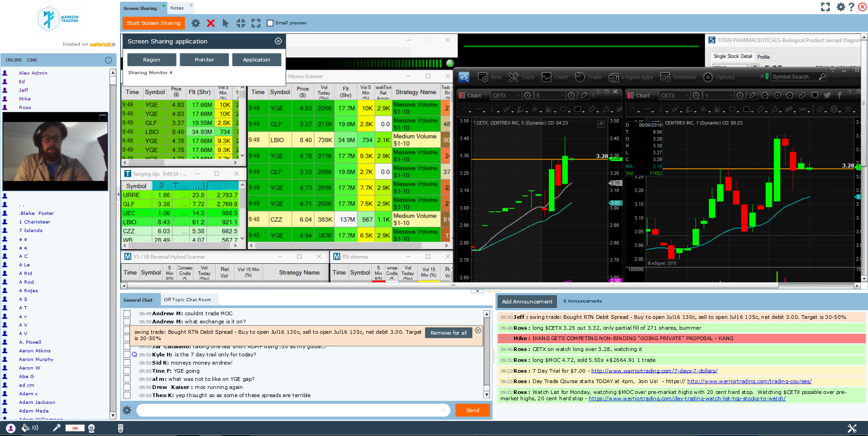The height and width of the screenshot is (436, 868).
Task: Open the triangle tool dropdown in 1-minute chart
Action: (x=781, y=111)
